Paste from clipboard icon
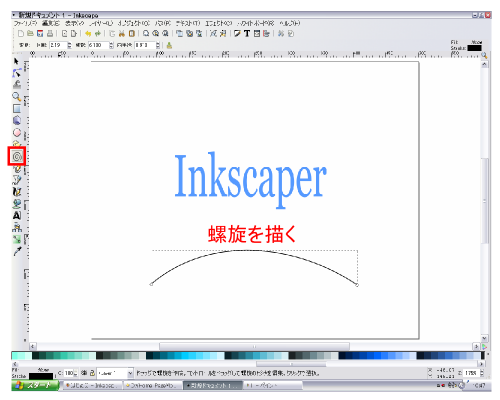The width and height of the screenshot is (500, 400). 132,33
